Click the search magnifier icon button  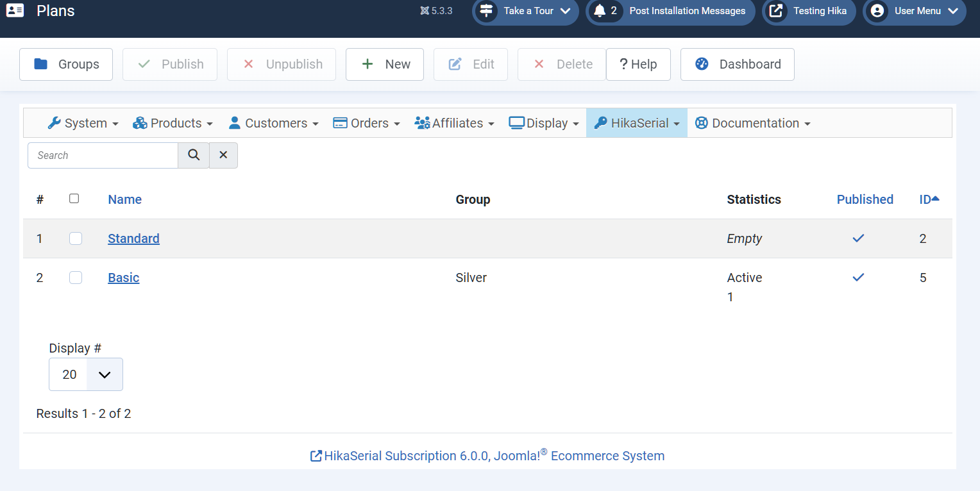click(194, 155)
